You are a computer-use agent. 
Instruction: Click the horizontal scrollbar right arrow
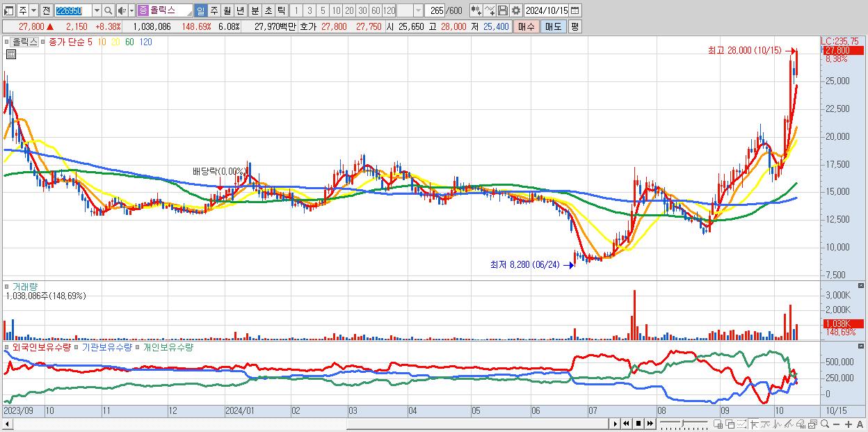(613, 424)
